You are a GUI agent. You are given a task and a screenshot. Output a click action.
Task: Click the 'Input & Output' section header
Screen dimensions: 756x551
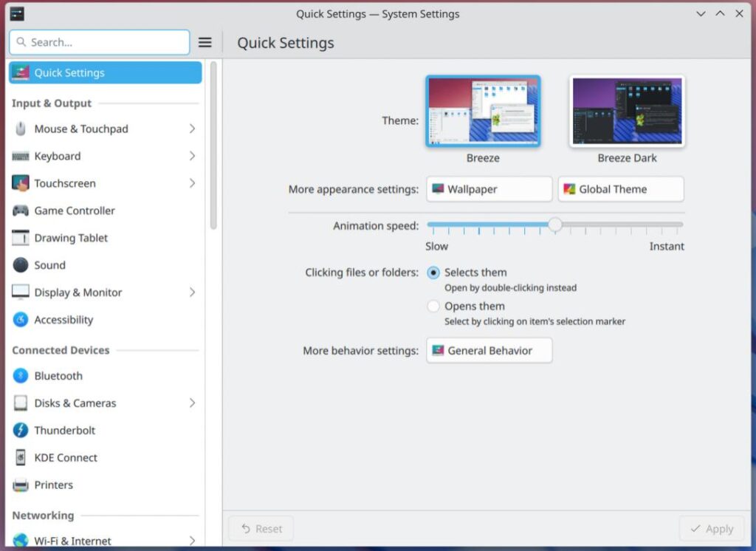[x=52, y=103]
